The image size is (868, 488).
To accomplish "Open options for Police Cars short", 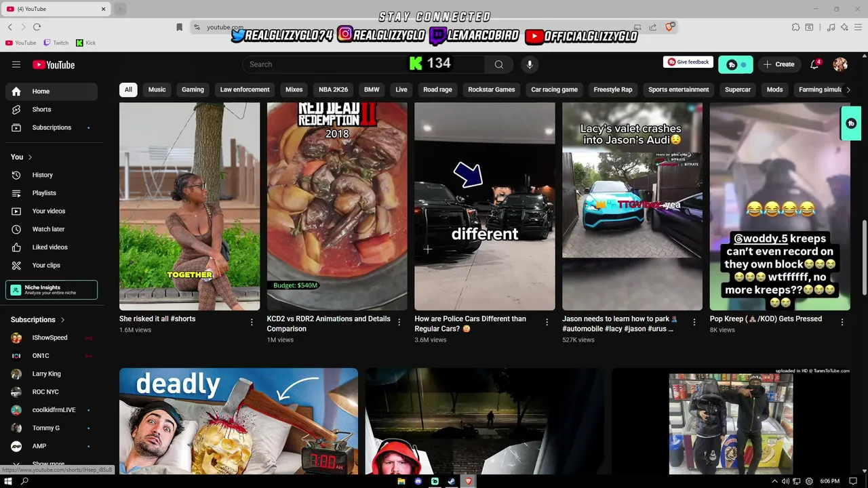I will click(547, 323).
